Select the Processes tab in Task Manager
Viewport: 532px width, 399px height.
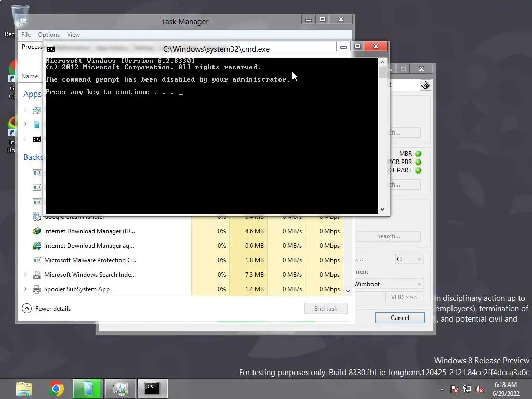point(32,46)
